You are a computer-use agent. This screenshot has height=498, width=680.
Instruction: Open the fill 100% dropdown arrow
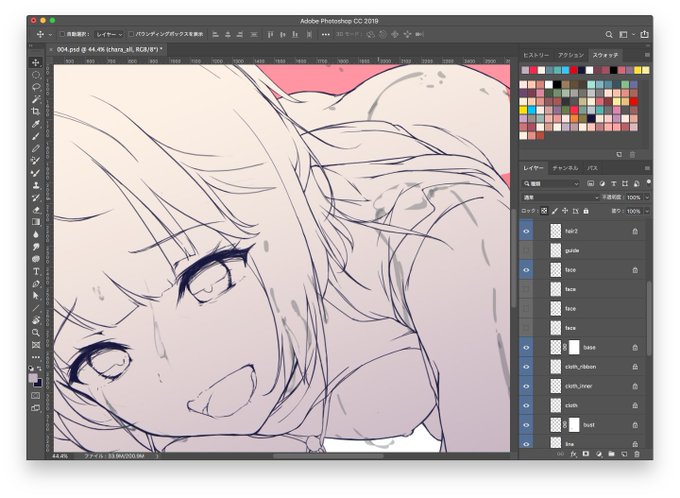tap(647, 211)
